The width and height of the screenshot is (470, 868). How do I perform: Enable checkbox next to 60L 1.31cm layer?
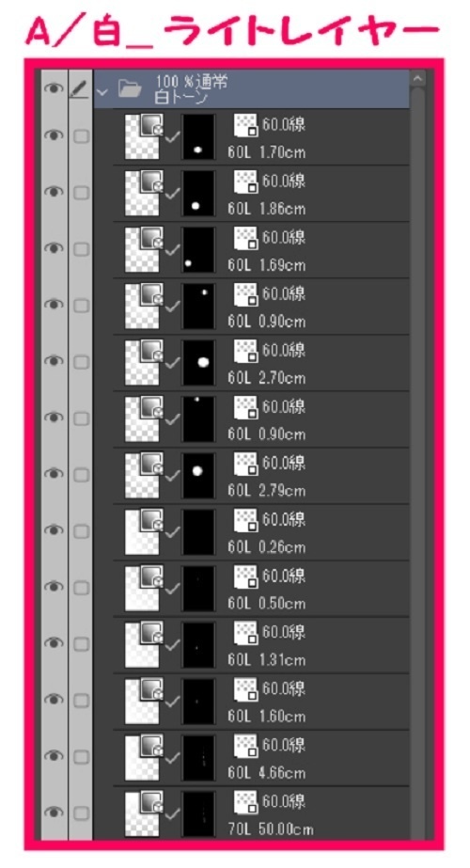tap(82, 644)
